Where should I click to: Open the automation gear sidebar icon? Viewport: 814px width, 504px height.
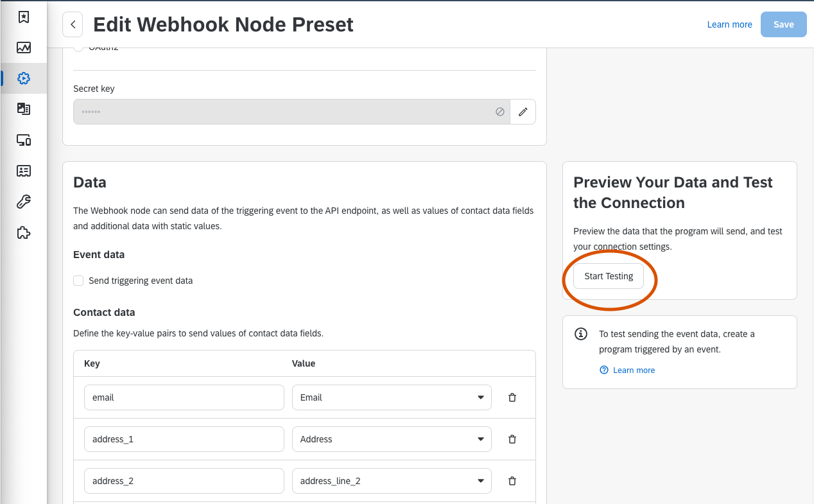tap(24, 78)
